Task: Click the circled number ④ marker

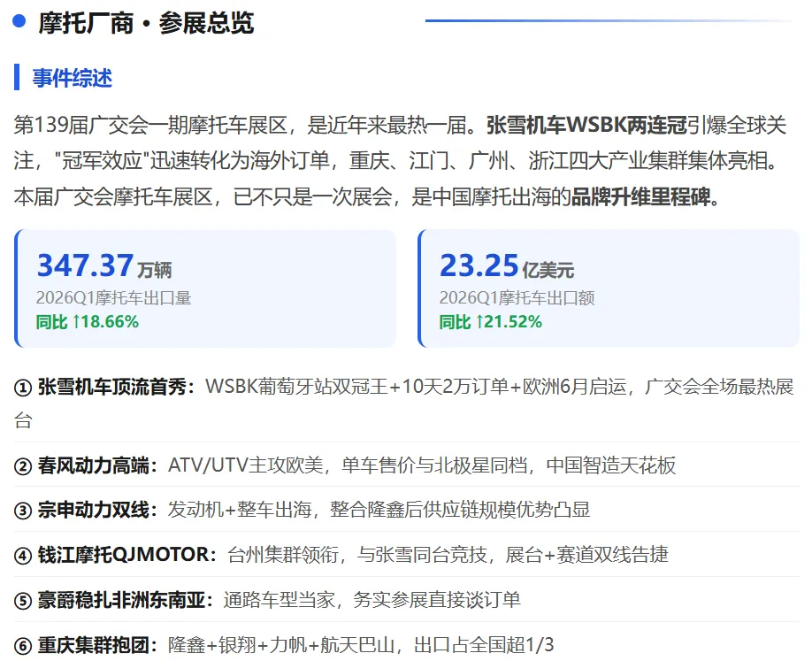Action: point(23,556)
